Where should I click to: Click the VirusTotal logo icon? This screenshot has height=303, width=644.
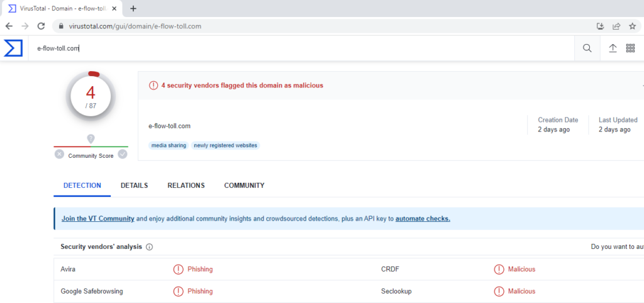point(13,48)
